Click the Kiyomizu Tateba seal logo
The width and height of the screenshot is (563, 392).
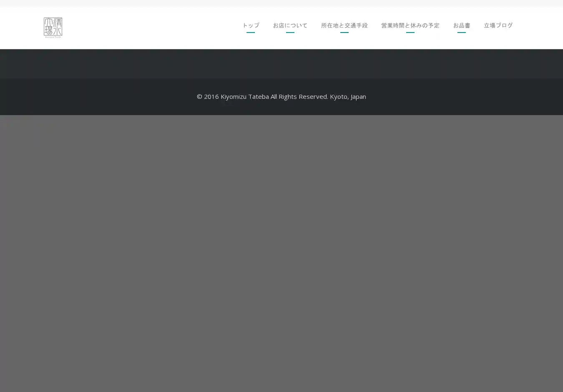[x=53, y=26]
